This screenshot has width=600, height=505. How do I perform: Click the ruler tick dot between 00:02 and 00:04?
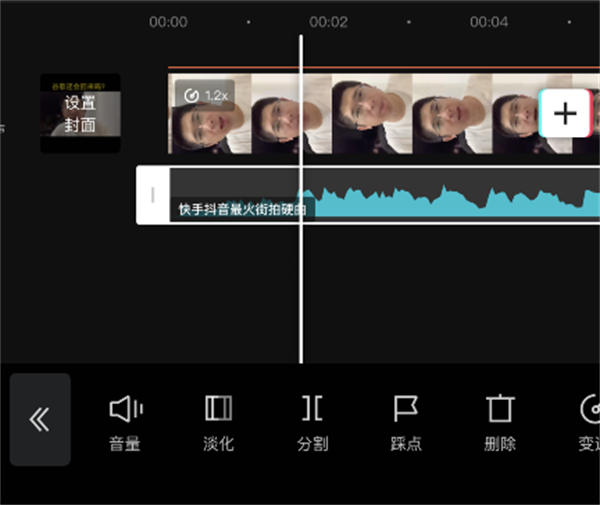pos(409,22)
